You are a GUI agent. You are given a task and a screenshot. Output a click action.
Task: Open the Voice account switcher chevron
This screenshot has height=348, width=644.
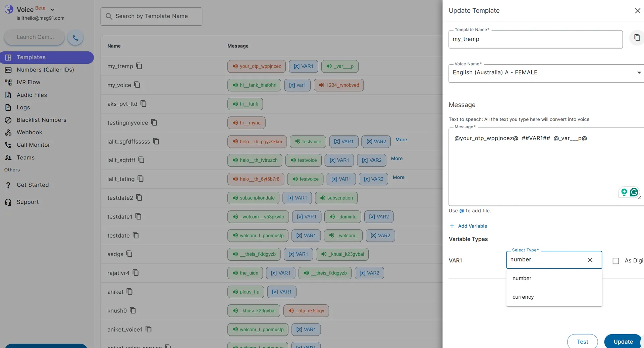coord(52,9)
